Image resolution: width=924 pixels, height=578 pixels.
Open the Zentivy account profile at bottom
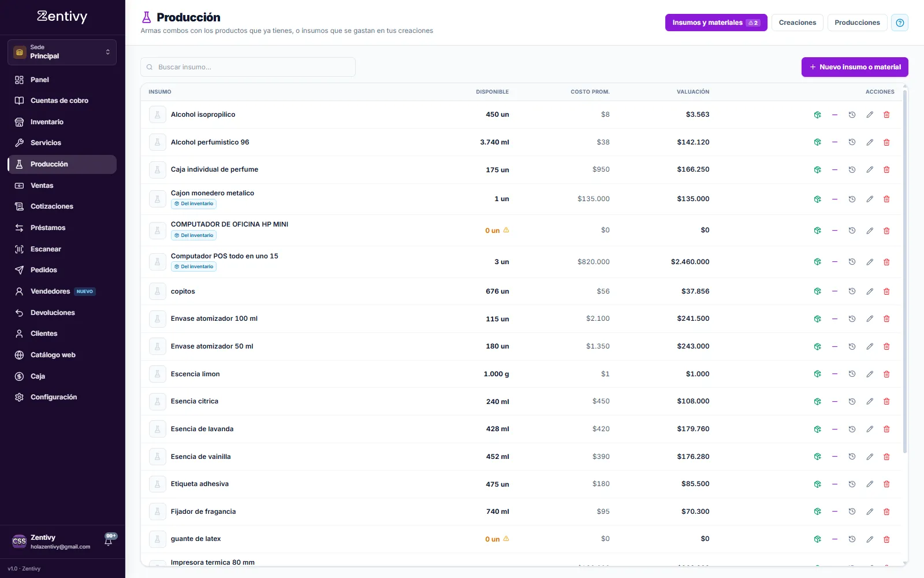coord(52,542)
